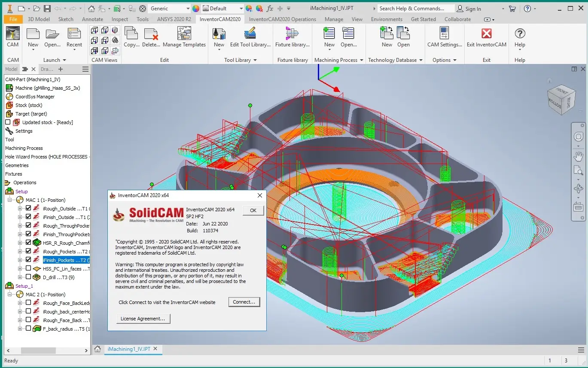Click the Search Help & Commands field
This screenshot has height=368, width=588.
pos(416,9)
